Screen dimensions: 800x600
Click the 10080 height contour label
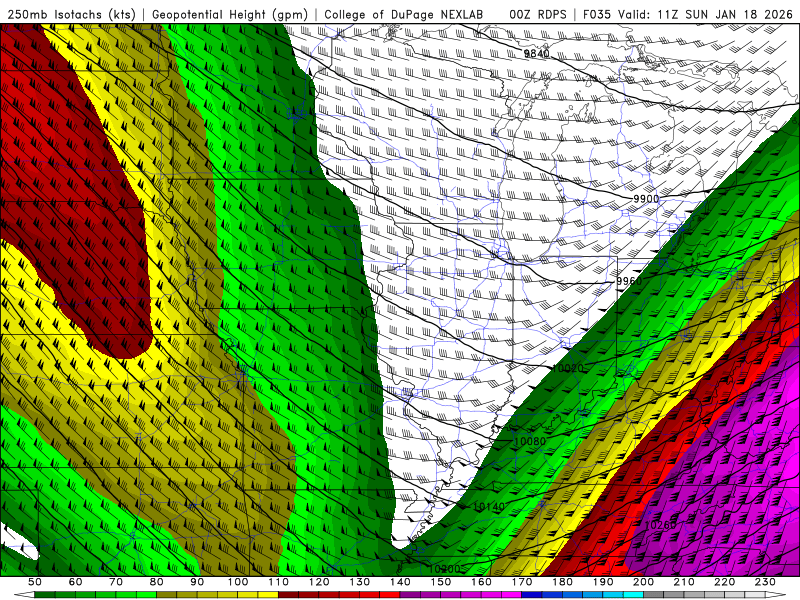point(530,441)
